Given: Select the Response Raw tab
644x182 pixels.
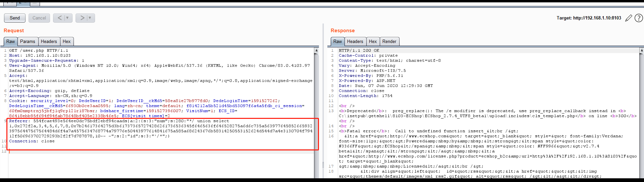Looking at the screenshot, I should coord(337,41).
